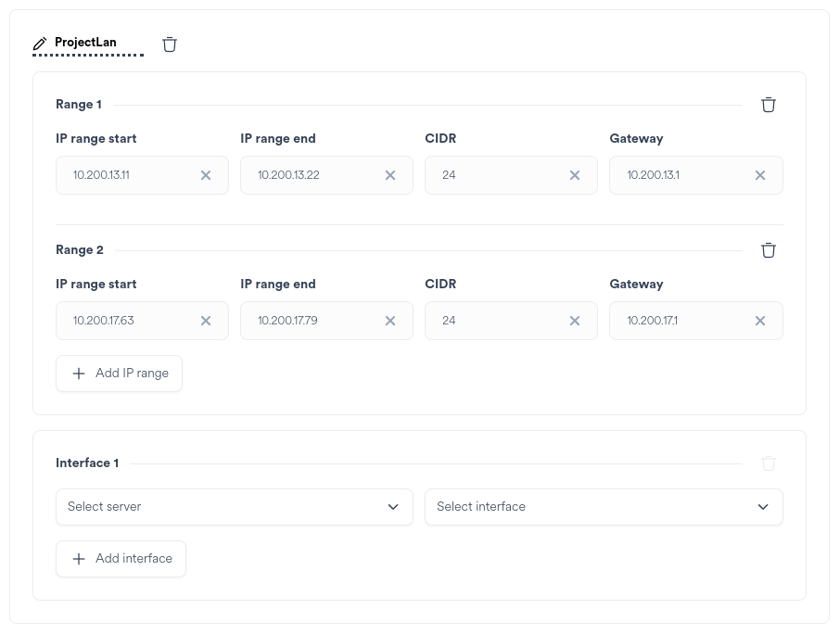840x634 pixels.
Task: Open the Select server dropdown
Action: tap(234, 507)
